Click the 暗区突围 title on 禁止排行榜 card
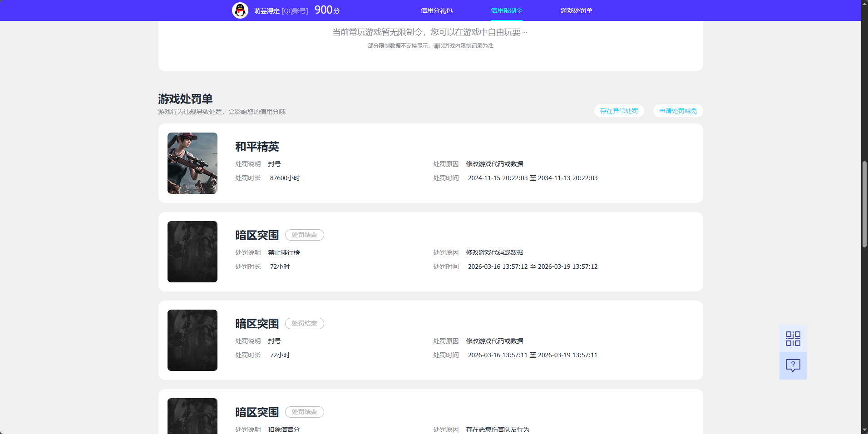Image resolution: width=868 pixels, height=434 pixels. [x=257, y=235]
